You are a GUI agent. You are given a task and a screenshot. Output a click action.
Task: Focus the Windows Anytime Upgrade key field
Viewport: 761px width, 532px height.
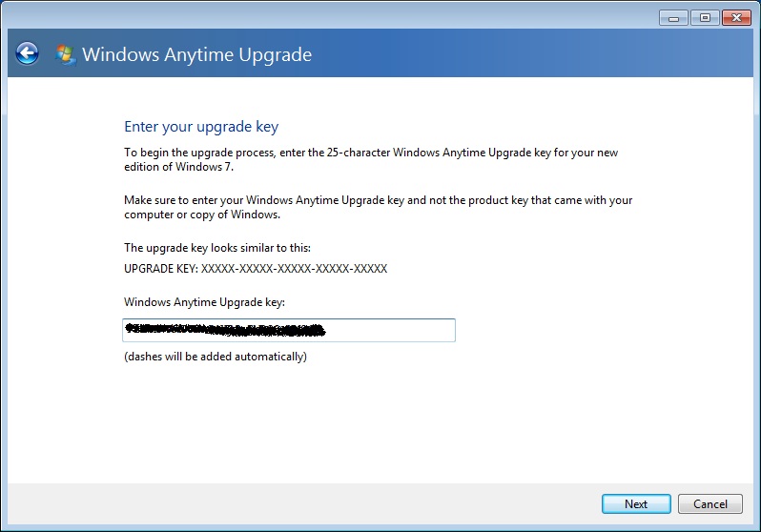[289, 330]
